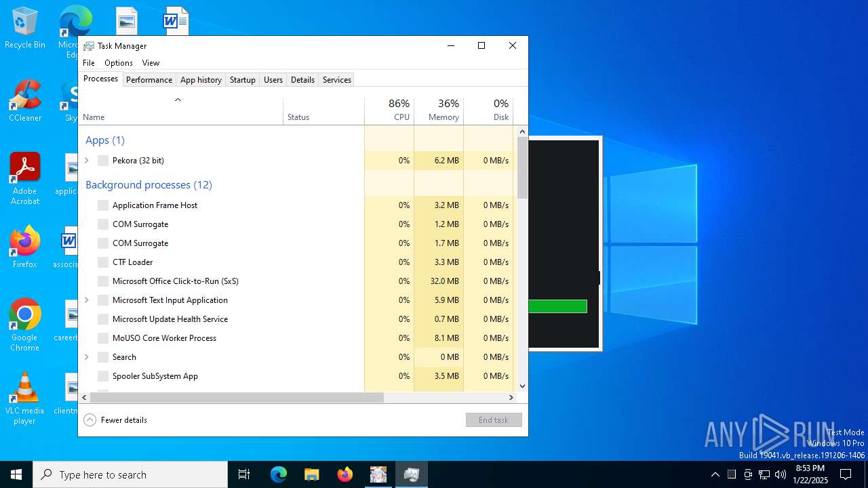This screenshot has height=488, width=868.
Task: Open Windows Start menu
Action: [x=16, y=474]
